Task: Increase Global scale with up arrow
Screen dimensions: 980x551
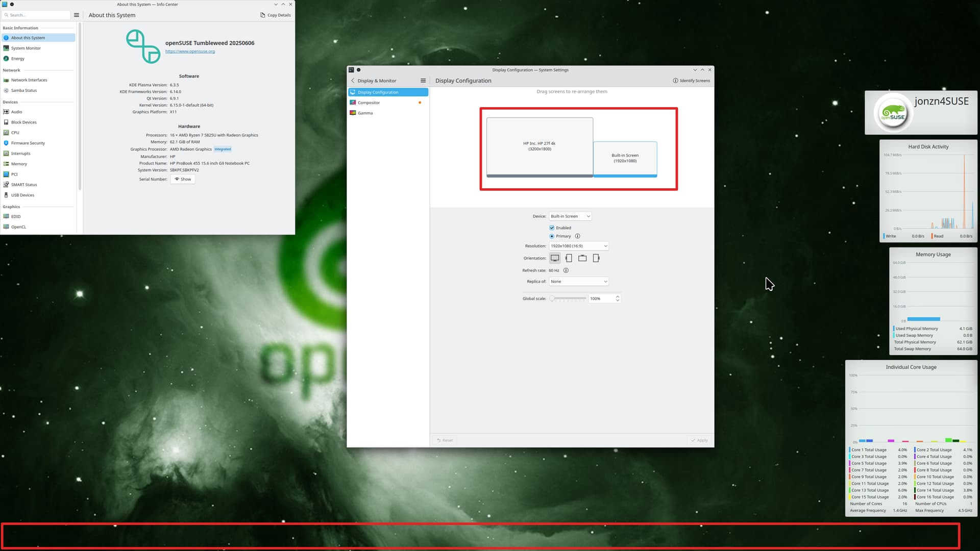Action: (618, 296)
